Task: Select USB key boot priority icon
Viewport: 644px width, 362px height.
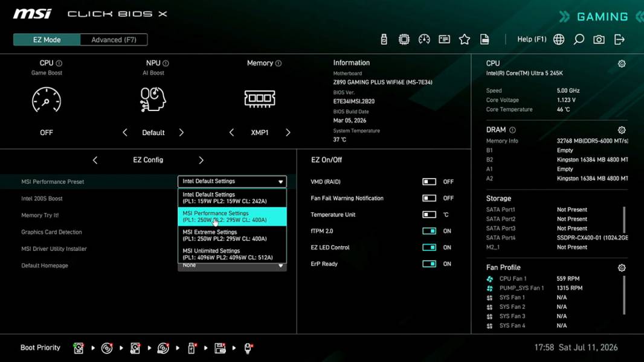Action: [192, 348]
